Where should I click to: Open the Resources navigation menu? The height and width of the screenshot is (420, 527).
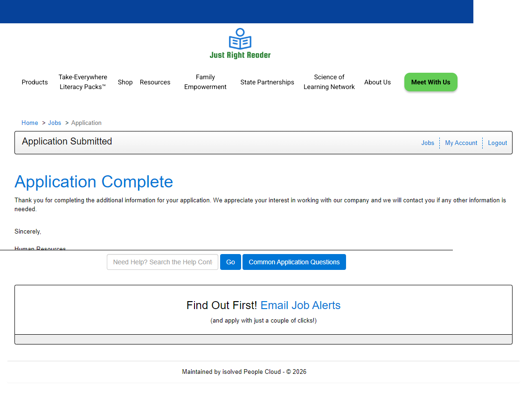[x=155, y=82]
